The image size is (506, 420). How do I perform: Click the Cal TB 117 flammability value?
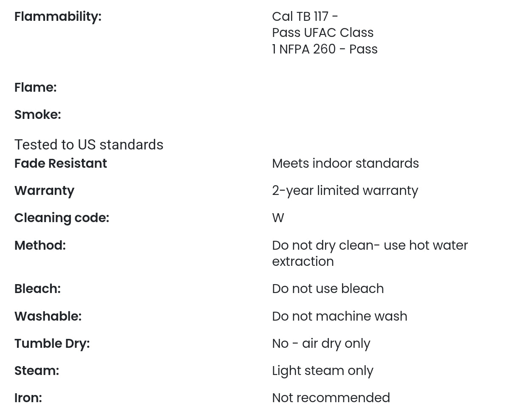tap(324, 33)
